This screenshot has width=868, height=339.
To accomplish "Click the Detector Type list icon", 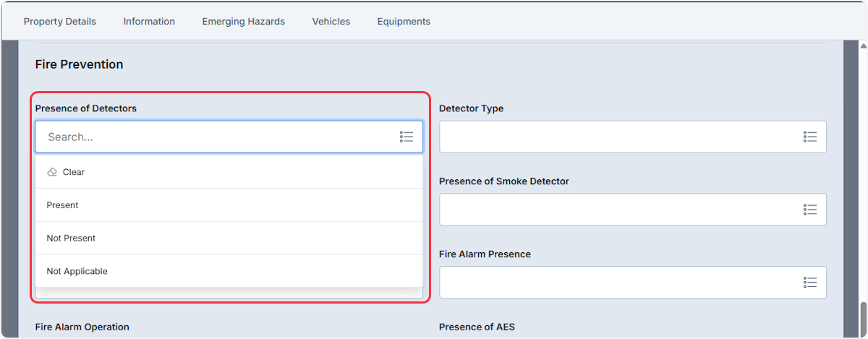I will [810, 137].
